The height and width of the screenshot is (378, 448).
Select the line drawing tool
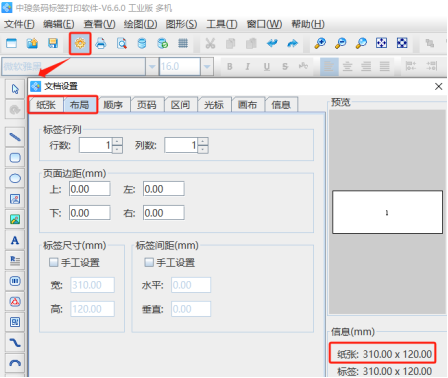tap(15, 137)
